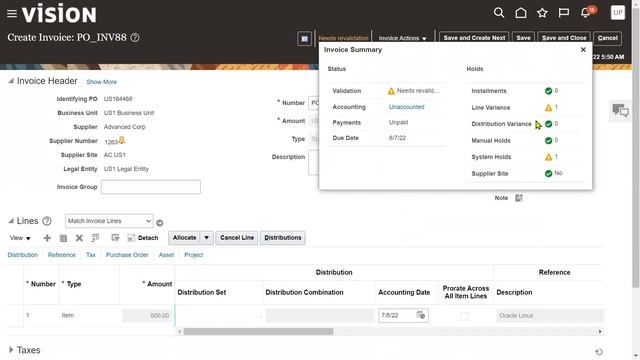Click the Needs revalidation status link
640x360 pixels.
coord(343,38)
